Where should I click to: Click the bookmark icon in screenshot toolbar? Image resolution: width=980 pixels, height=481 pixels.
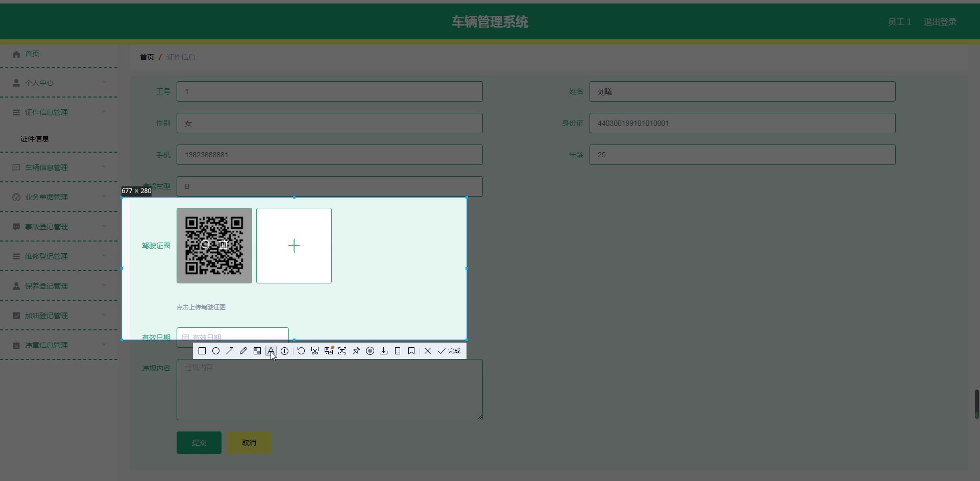[411, 351]
